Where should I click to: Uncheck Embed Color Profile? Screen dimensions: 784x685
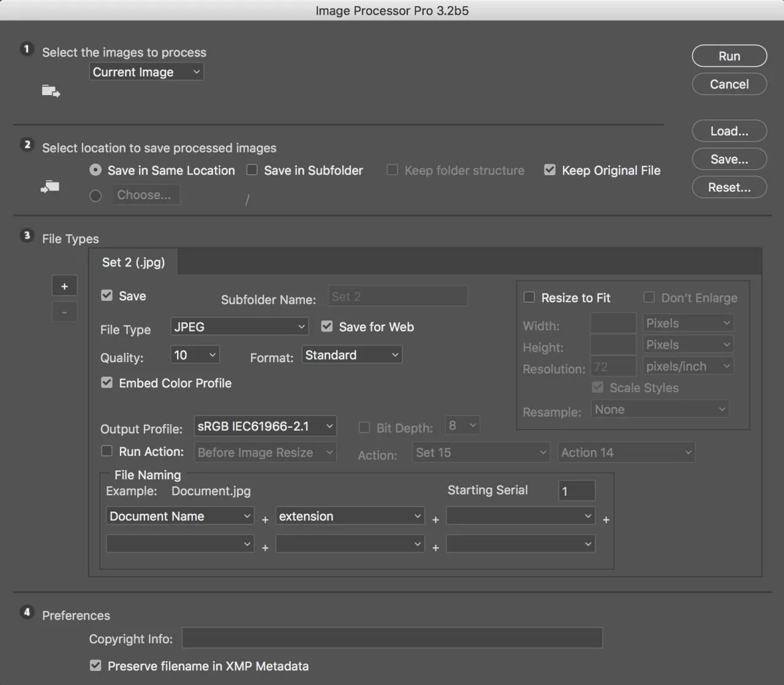(107, 382)
